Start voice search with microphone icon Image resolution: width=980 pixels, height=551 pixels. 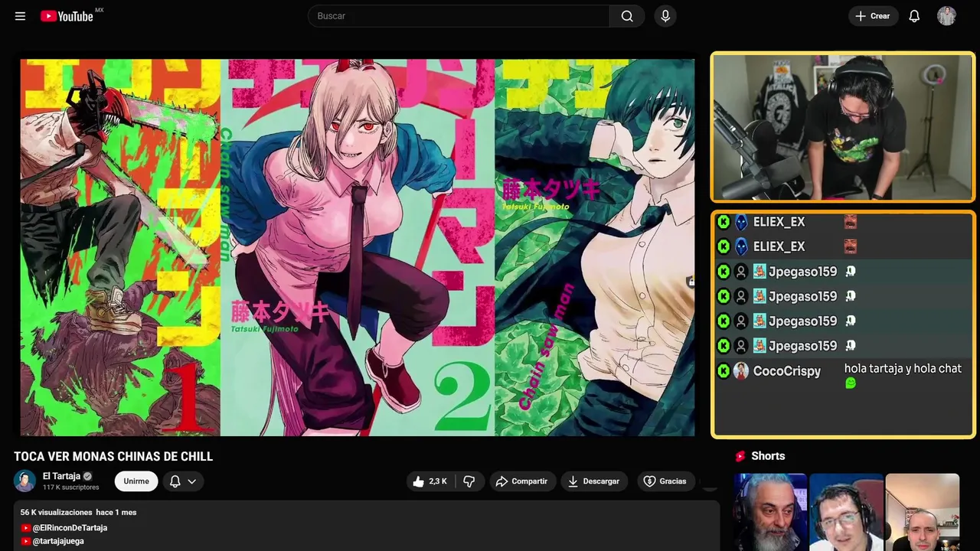click(665, 16)
